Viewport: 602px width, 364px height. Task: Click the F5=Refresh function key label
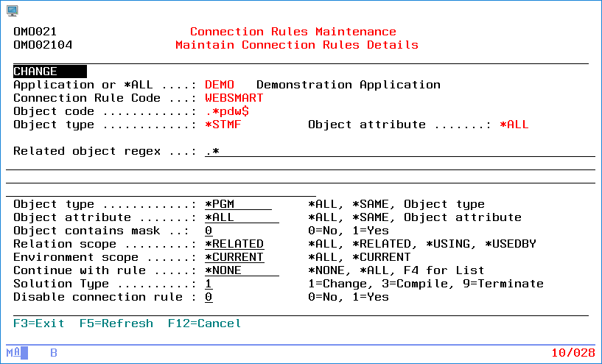pos(116,323)
